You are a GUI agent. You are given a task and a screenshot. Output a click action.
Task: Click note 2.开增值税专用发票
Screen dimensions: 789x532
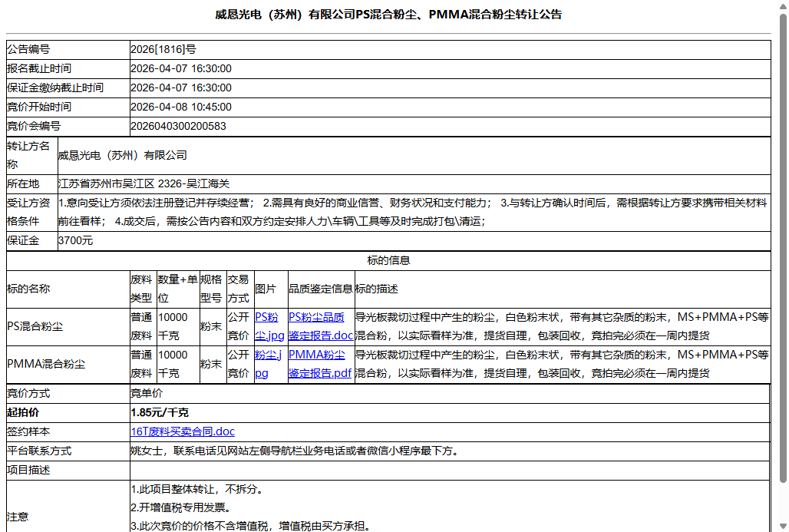click(x=181, y=508)
